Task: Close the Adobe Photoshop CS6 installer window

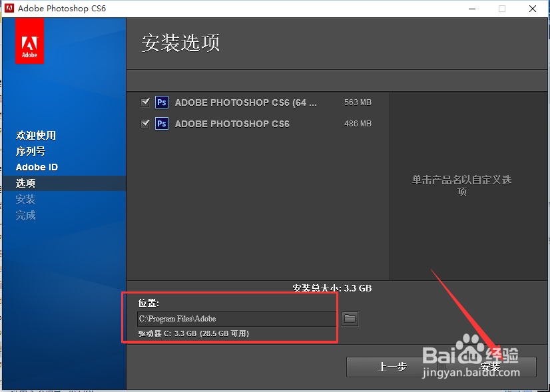Action: coord(533,9)
